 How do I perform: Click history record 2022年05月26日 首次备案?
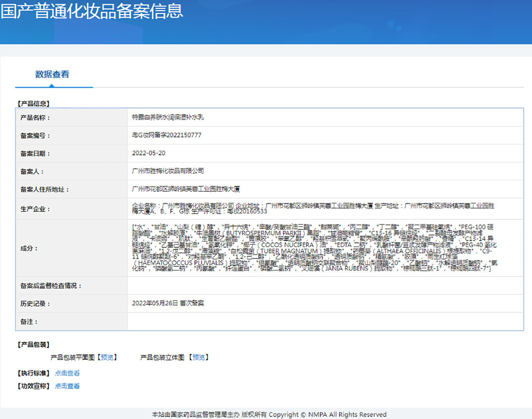(x=168, y=303)
